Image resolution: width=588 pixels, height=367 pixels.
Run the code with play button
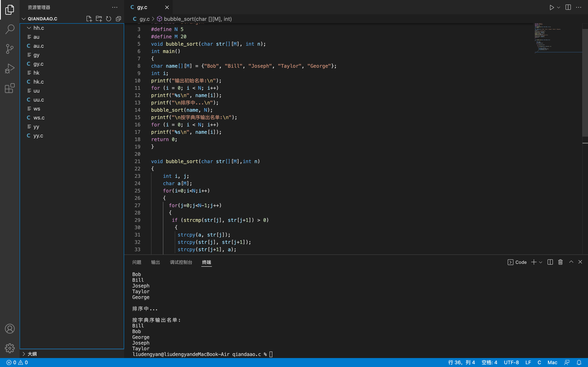point(551,7)
